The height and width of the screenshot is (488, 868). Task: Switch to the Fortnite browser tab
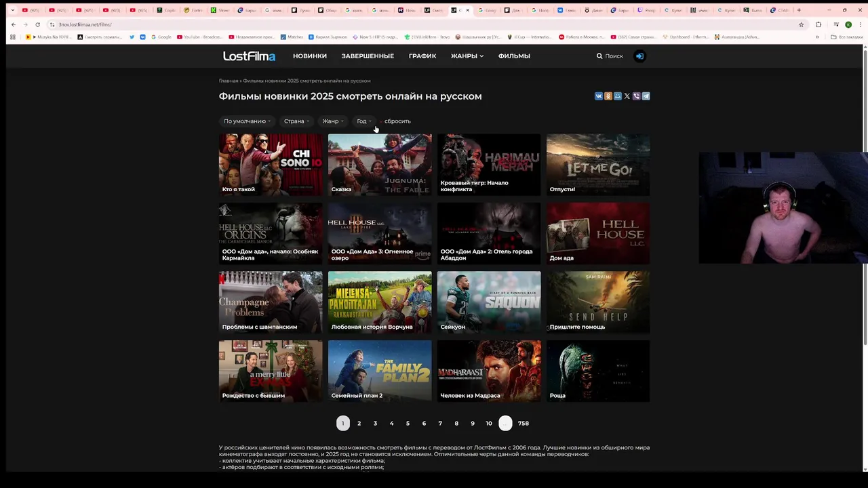pyautogui.click(x=193, y=10)
